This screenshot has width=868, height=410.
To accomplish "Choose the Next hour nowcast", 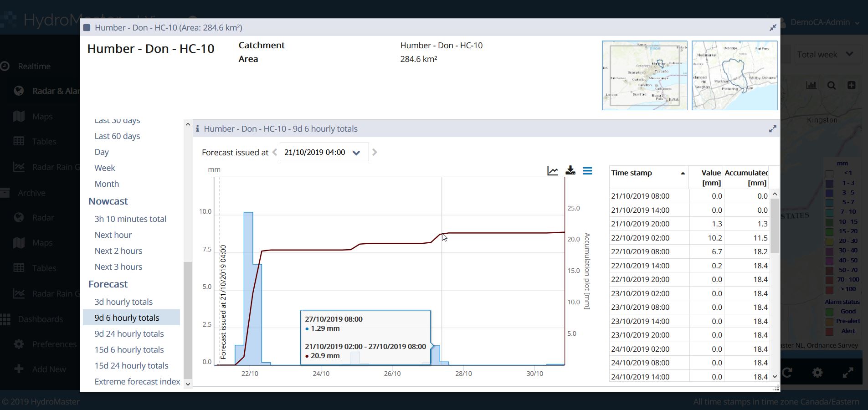I will (x=113, y=235).
